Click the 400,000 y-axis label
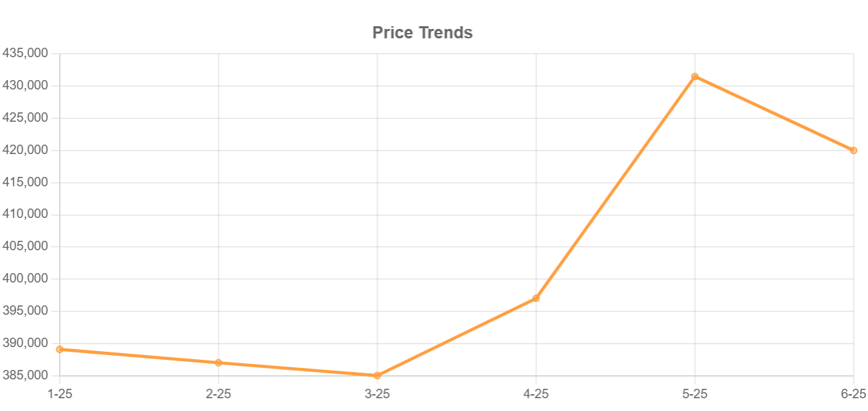868x411 pixels. (25, 279)
